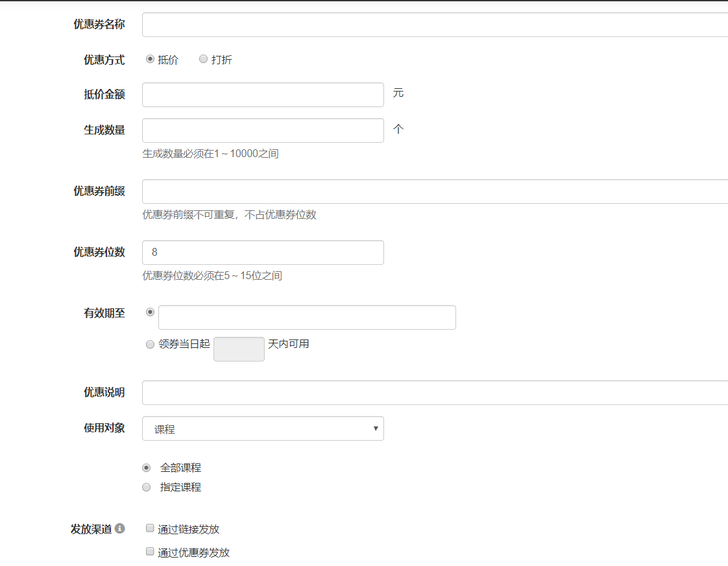
Task: Click the days box before 天内可用
Action: point(239,349)
